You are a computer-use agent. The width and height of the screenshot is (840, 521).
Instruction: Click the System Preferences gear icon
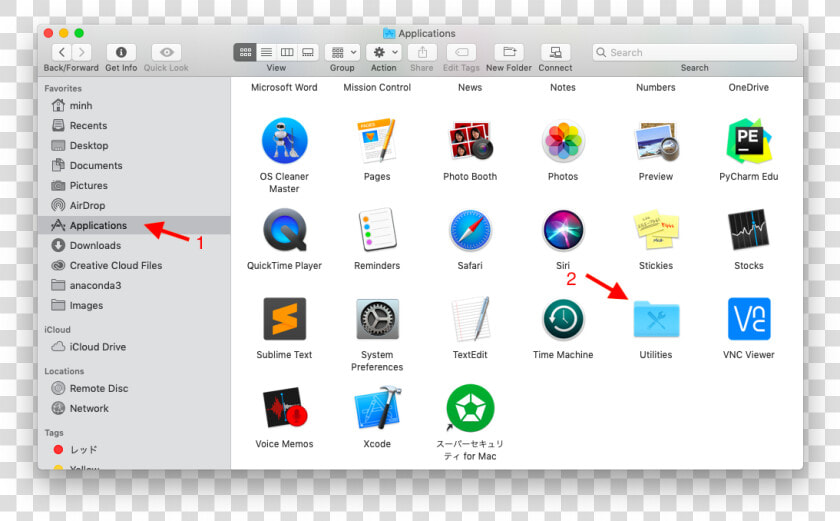pos(377,319)
